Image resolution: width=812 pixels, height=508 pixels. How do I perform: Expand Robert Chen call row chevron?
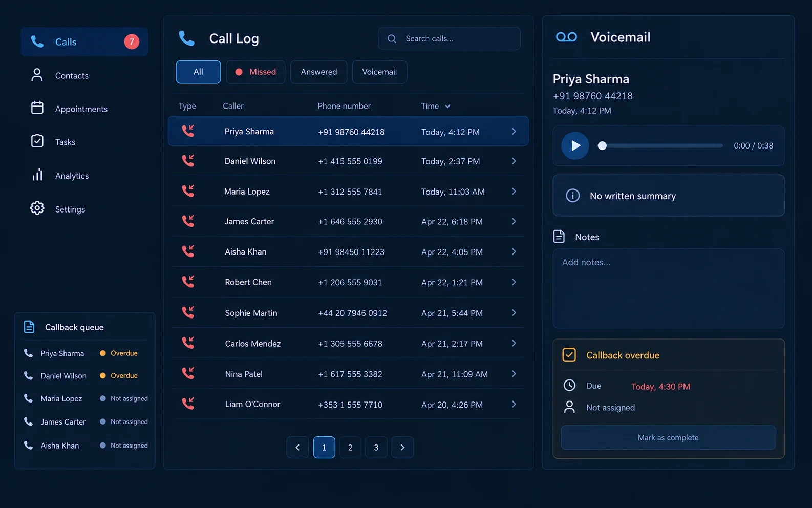pos(514,282)
